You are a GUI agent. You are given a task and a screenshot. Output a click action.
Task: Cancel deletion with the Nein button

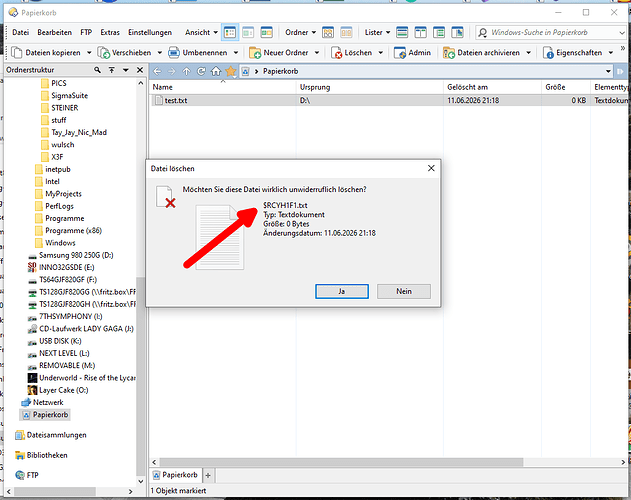coord(404,291)
